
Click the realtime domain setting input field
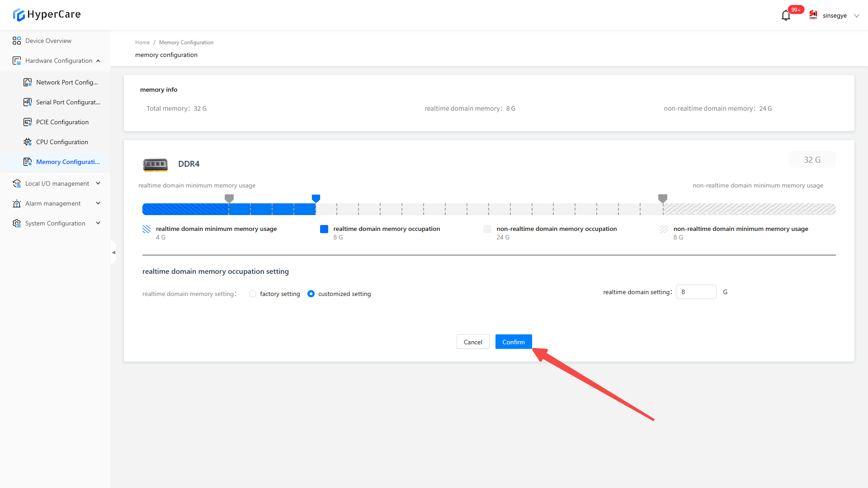[696, 292]
